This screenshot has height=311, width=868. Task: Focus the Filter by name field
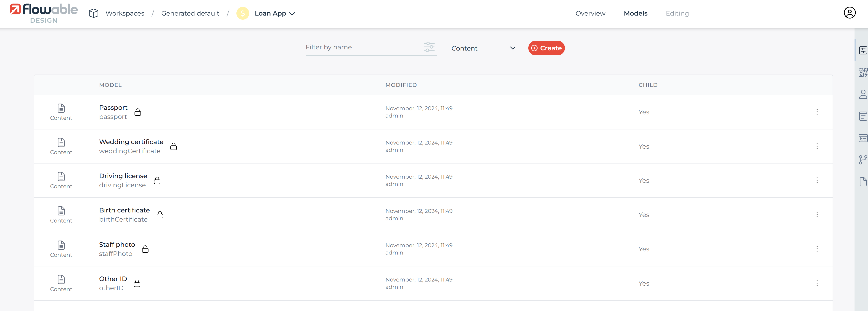coord(362,47)
